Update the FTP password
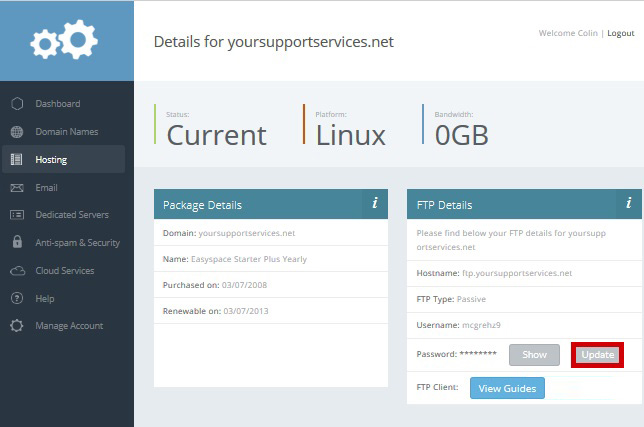This screenshot has height=427, width=644. point(598,355)
